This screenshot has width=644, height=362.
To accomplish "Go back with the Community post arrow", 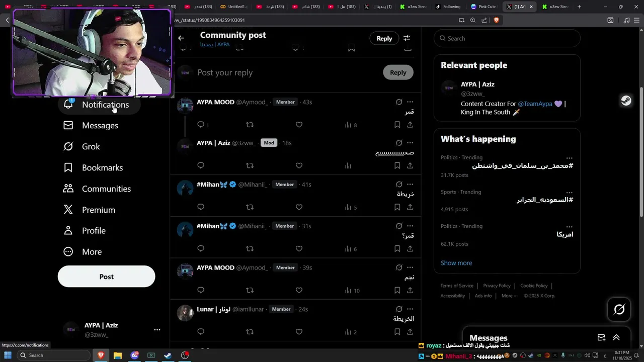I will coord(181,38).
